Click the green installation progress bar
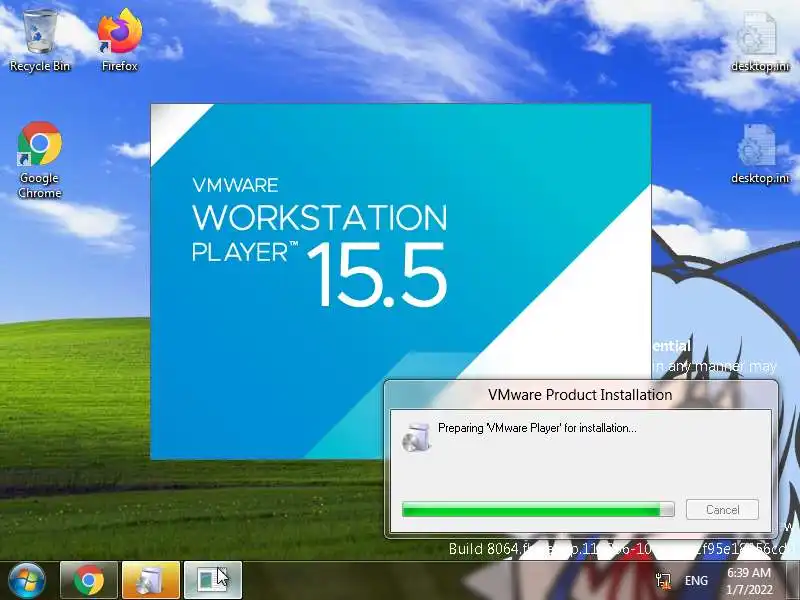Screen dimensions: 800x600 tap(538, 509)
